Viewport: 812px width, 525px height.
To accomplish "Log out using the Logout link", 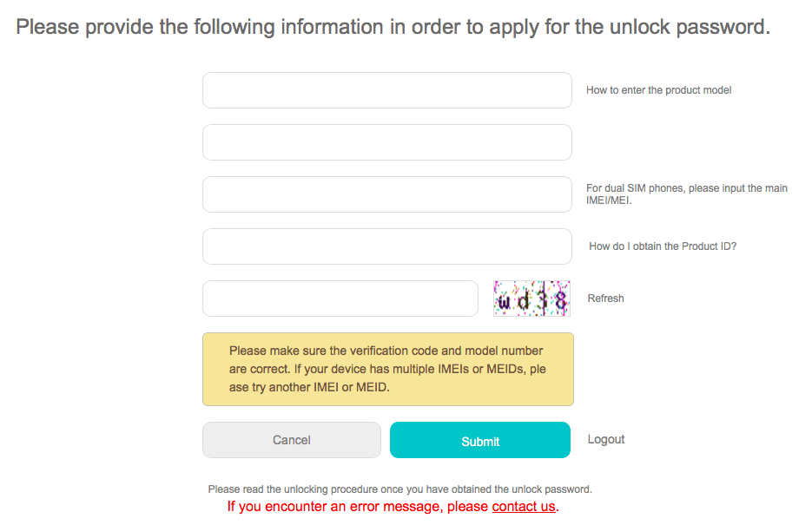I will pos(606,439).
